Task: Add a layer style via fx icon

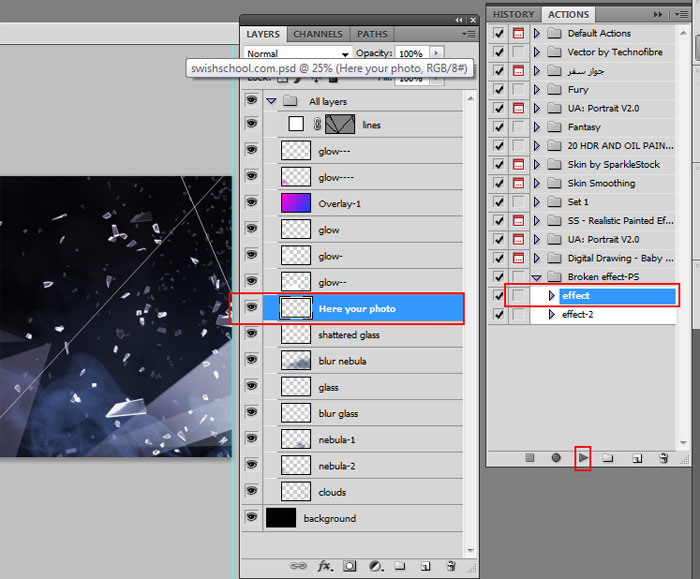Action: [x=325, y=565]
